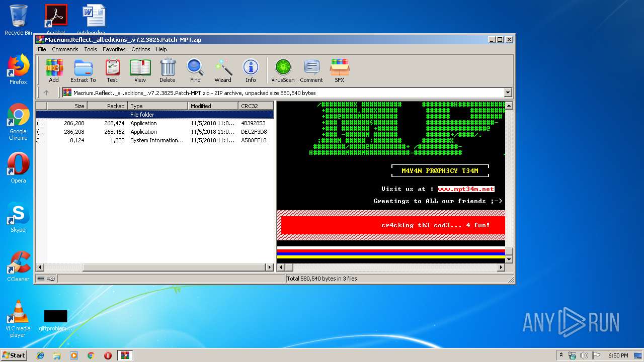Sort by the Size column header
The image size is (644, 362).
point(67,106)
